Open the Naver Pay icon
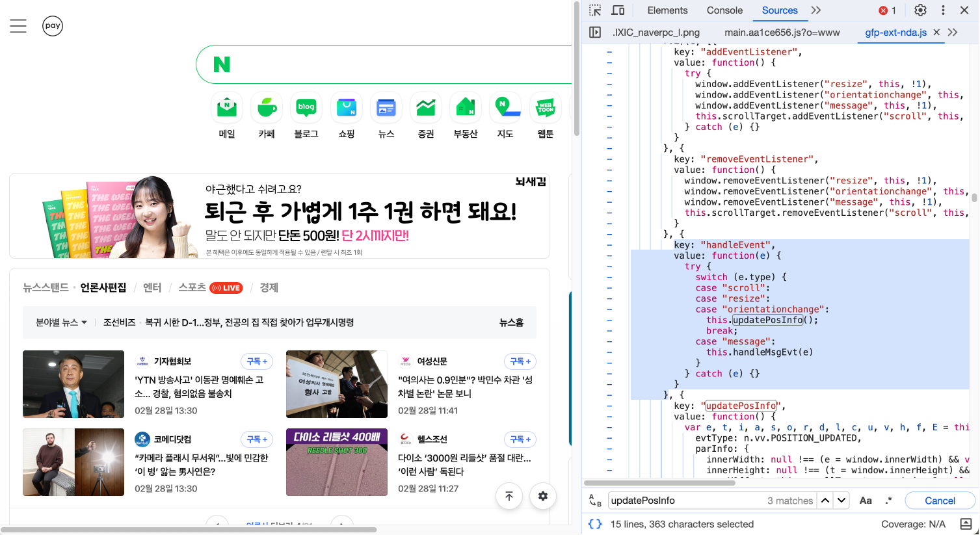Screen dimensions: 980x535 (53, 26)
